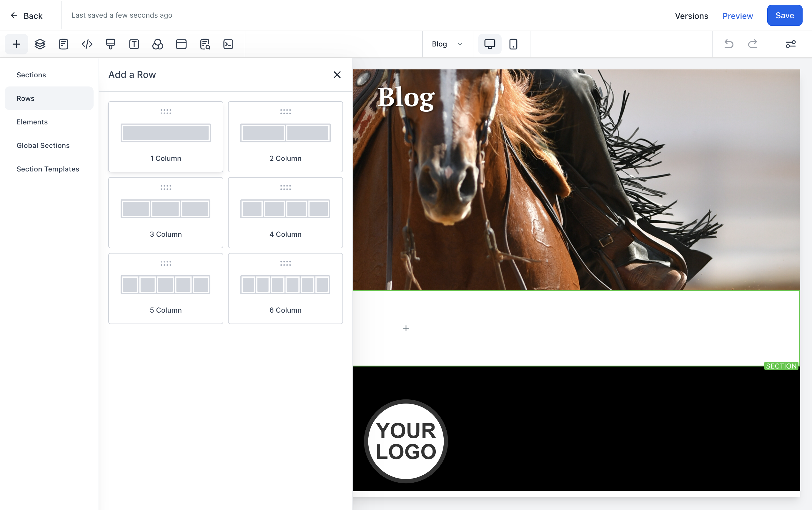Open the terminal prompt icon
Image resolution: width=812 pixels, height=510 pixels.
tap(228, 44)
